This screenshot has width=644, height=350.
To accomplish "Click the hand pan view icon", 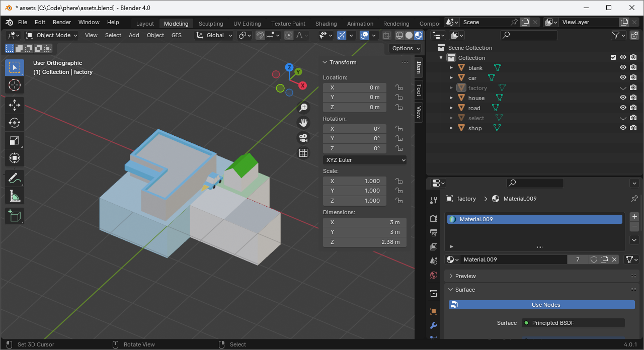I will click(x=303, y=122).
